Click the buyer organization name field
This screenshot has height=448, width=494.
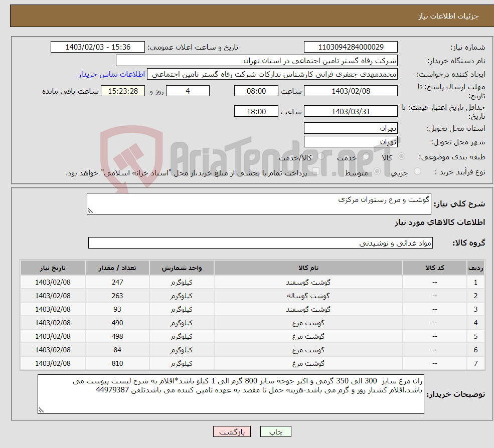coord(256,61)
